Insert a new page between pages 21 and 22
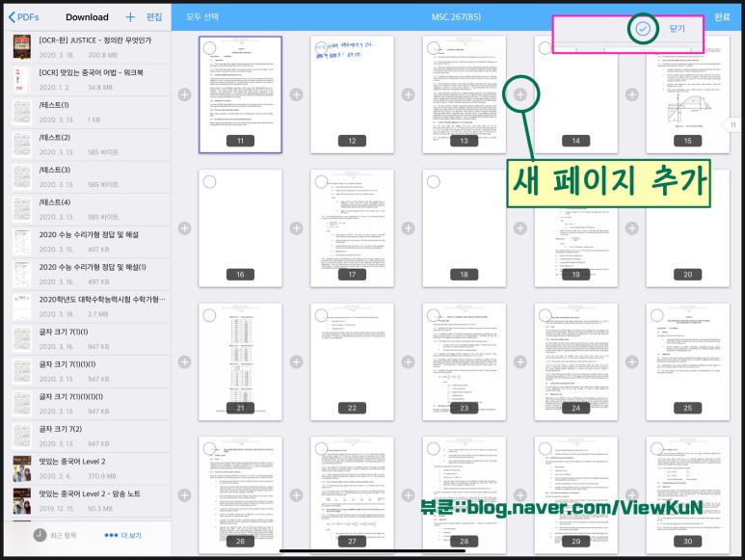The image size is (745, 560). [x=297, y=362]
